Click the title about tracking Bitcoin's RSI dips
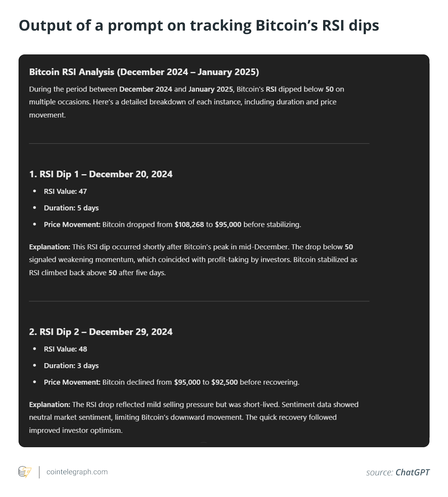The height and width of the screenshot is (497, 448). pos(199,25)
